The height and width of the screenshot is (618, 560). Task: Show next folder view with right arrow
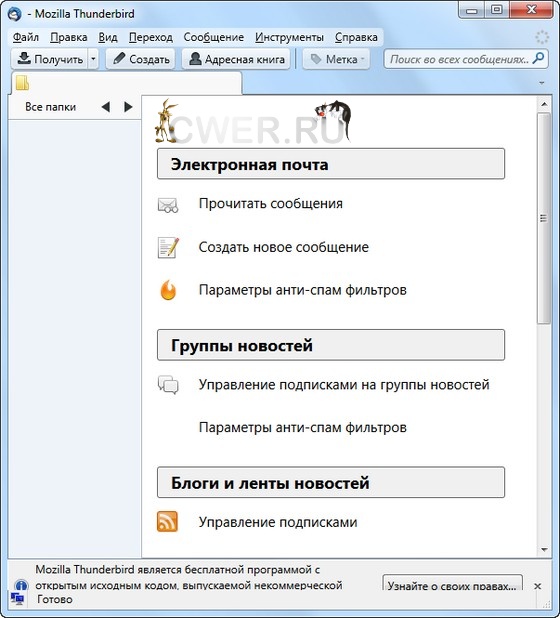128,107
